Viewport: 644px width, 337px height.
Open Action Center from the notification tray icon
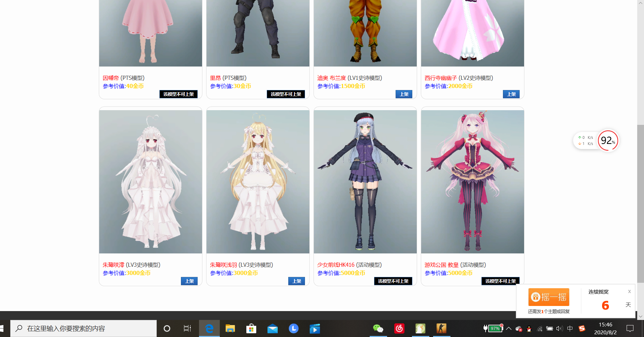pyautogui.click(x=630, y=328)
